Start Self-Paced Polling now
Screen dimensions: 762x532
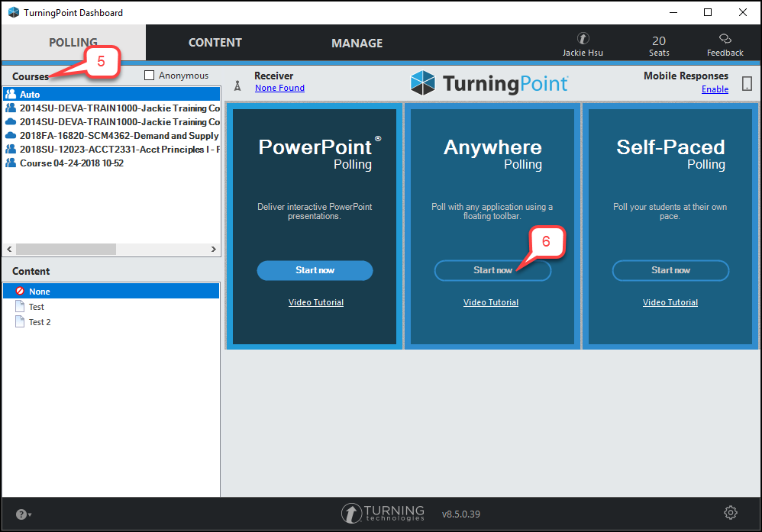670,271
